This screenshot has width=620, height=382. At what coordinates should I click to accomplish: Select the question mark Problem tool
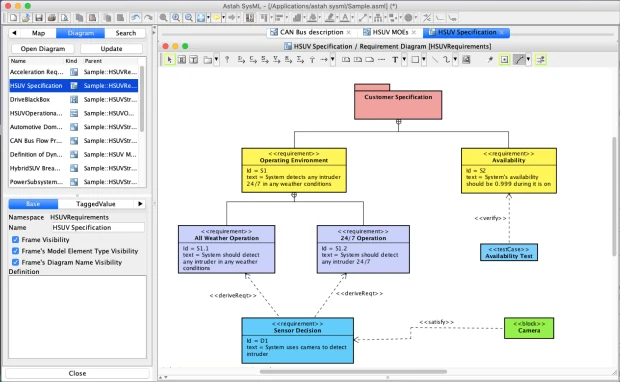tap(227, 60)
